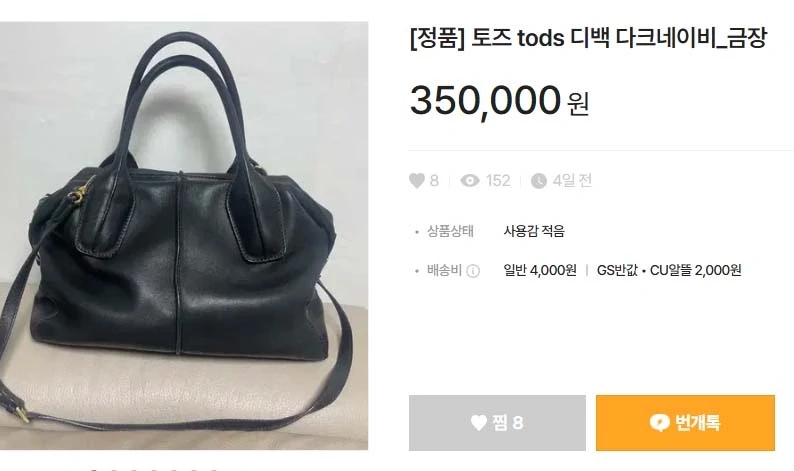Click the 4일 전 posted time text
This screenshot has width=794, height=471.
(x=572, y=181)
